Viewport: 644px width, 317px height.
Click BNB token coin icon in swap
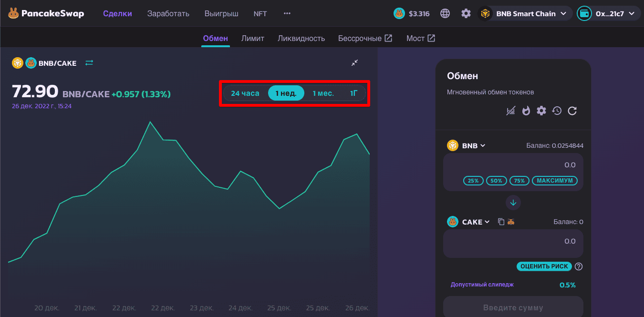coord(453,145)
